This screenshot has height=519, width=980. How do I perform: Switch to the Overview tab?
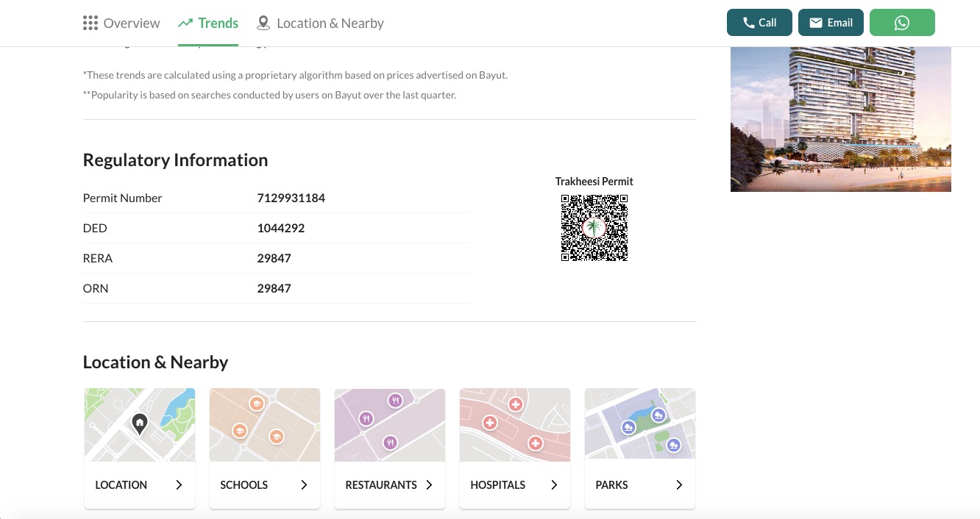tap(131, 23)
